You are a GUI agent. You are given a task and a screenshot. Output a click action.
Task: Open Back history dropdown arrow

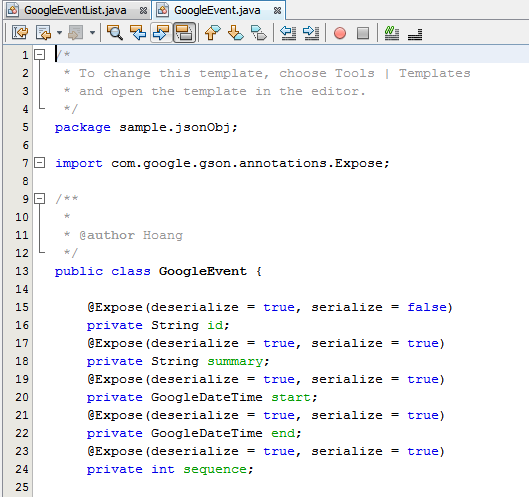pyautogui.click(x=59, y=33)
